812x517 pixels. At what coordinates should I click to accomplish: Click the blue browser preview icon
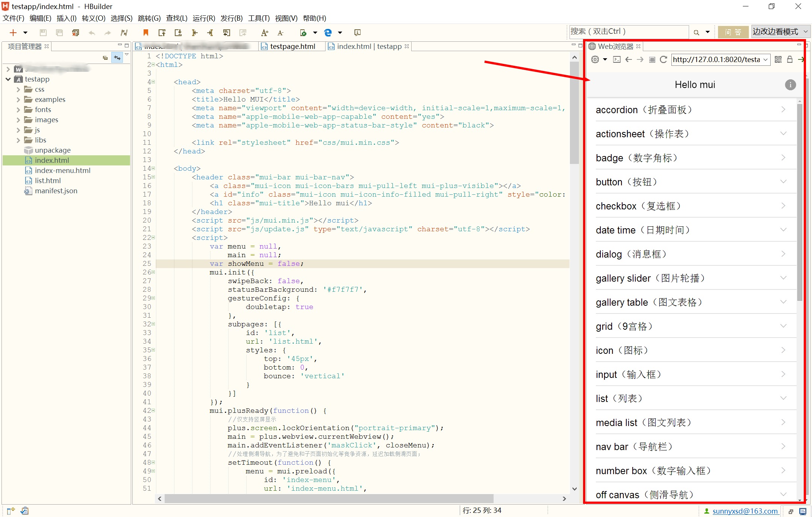pyautogui.click(x=328, y=33)
